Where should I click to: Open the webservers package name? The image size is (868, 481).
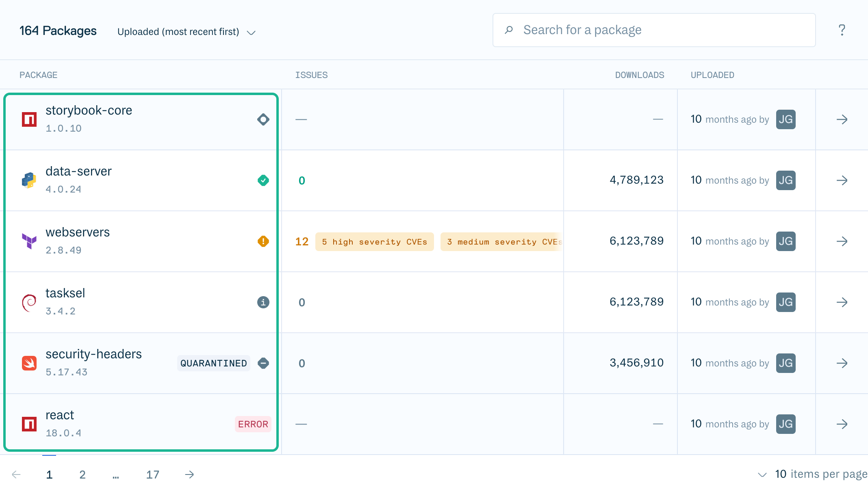[x=78, y=232]
